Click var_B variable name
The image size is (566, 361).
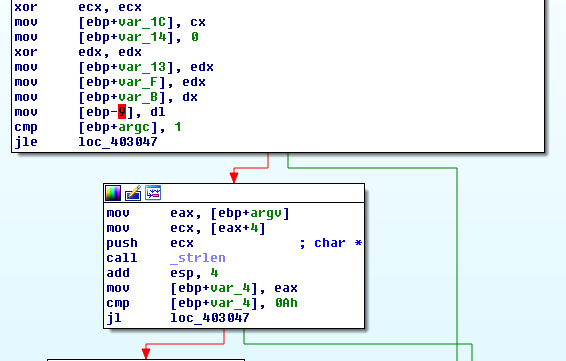click(138, 97)
